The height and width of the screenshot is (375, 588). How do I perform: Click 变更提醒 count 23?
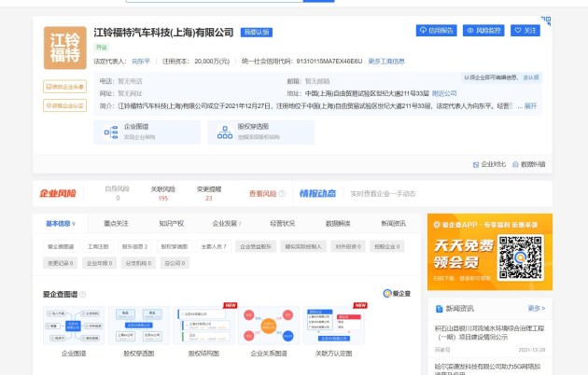[209, 198]
